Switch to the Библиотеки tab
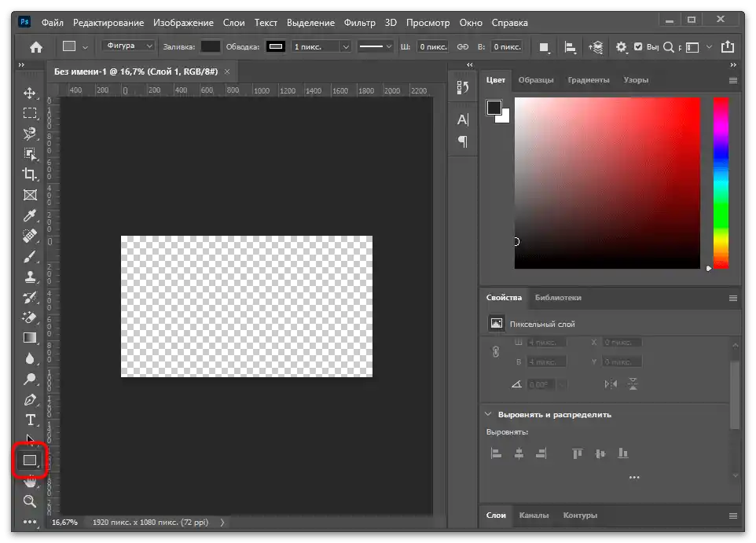Screen dimensions: 756x543 pos(558,298)
